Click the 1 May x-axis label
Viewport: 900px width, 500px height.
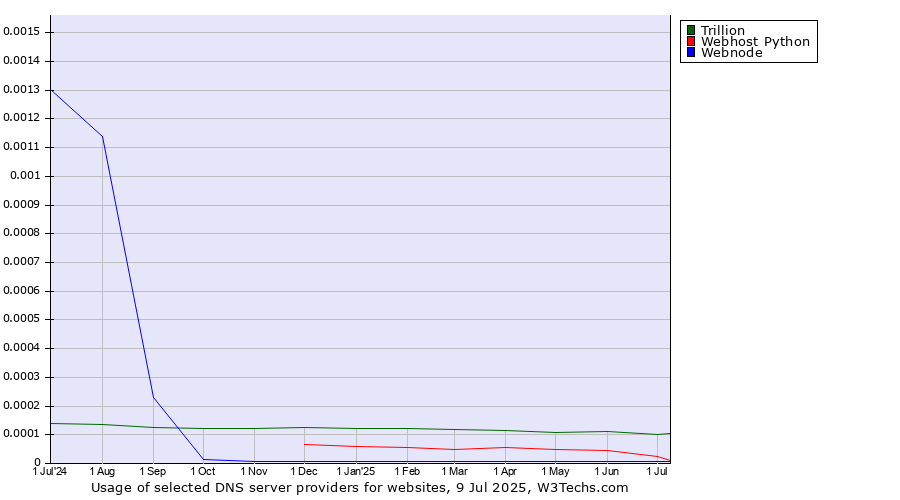(555, 471)
